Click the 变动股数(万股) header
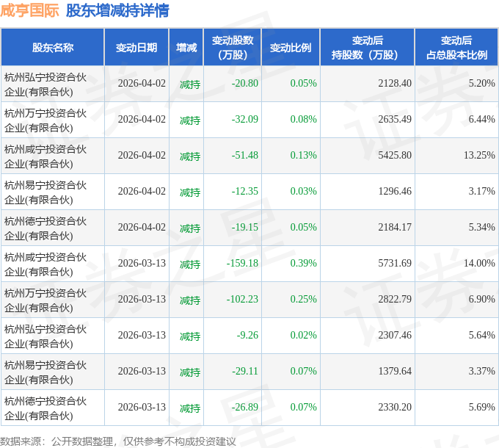This screenshot has height=448, width=499. tap(233, 48)
